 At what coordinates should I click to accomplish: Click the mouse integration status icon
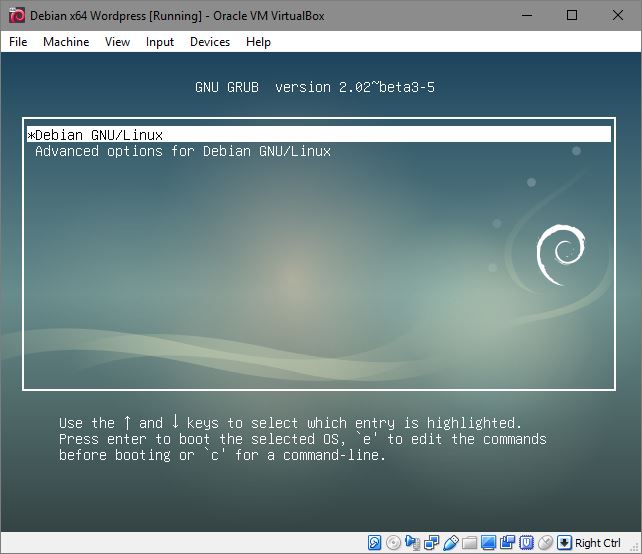click(x=545, y=543)
